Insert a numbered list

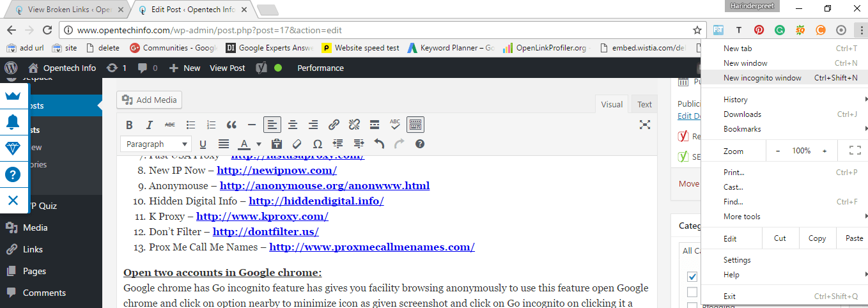pos(211,125)
